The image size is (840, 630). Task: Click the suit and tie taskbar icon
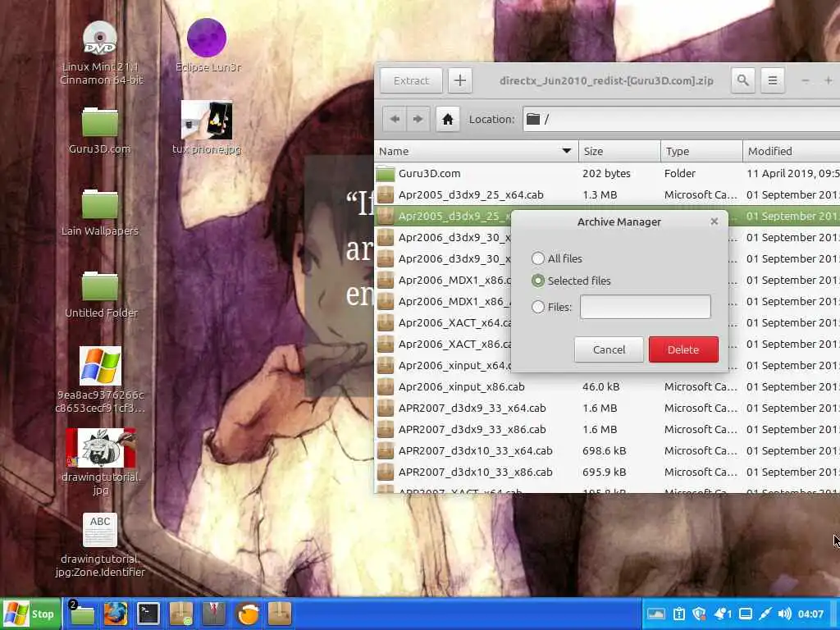pyautogui.click(x=214, y=614)
